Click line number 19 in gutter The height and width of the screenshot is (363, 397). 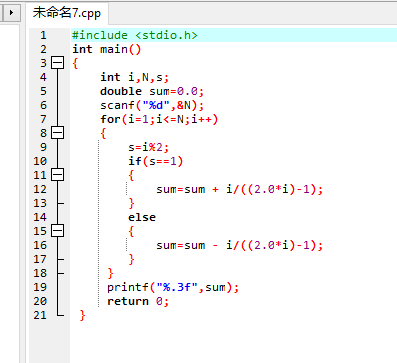[40, 287]
